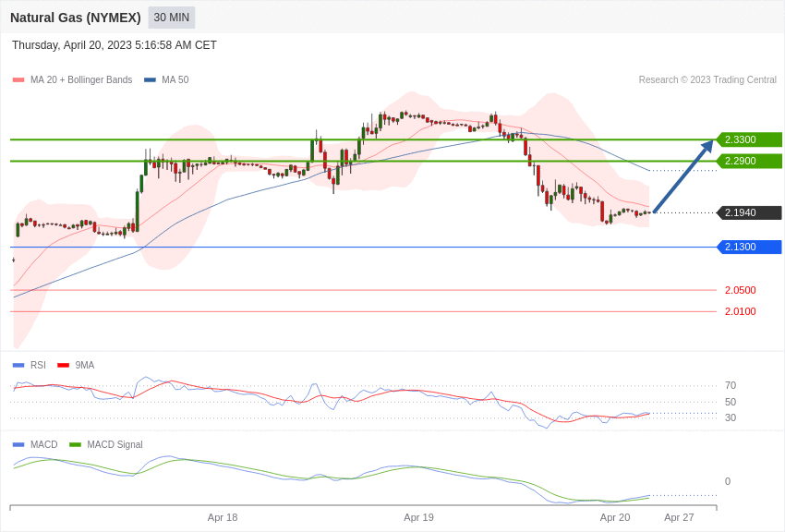
Task: Click the RSI legend swatch
Action: 18,366
